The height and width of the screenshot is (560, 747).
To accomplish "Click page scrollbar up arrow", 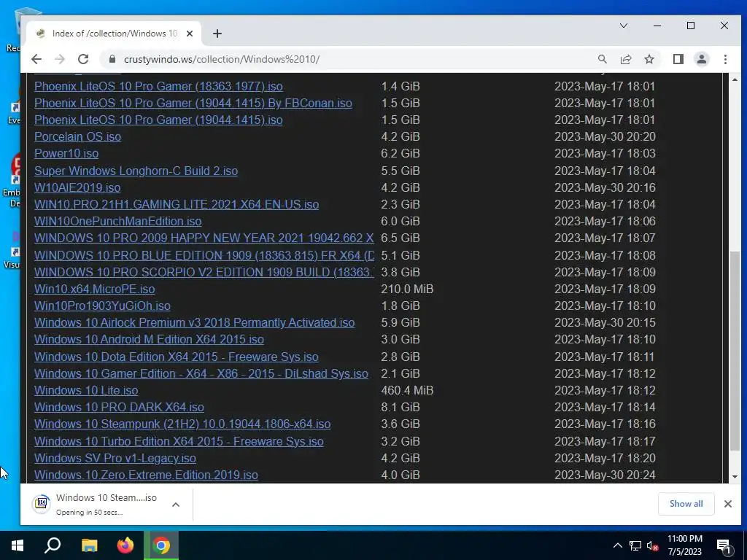I will click(735, 79).
